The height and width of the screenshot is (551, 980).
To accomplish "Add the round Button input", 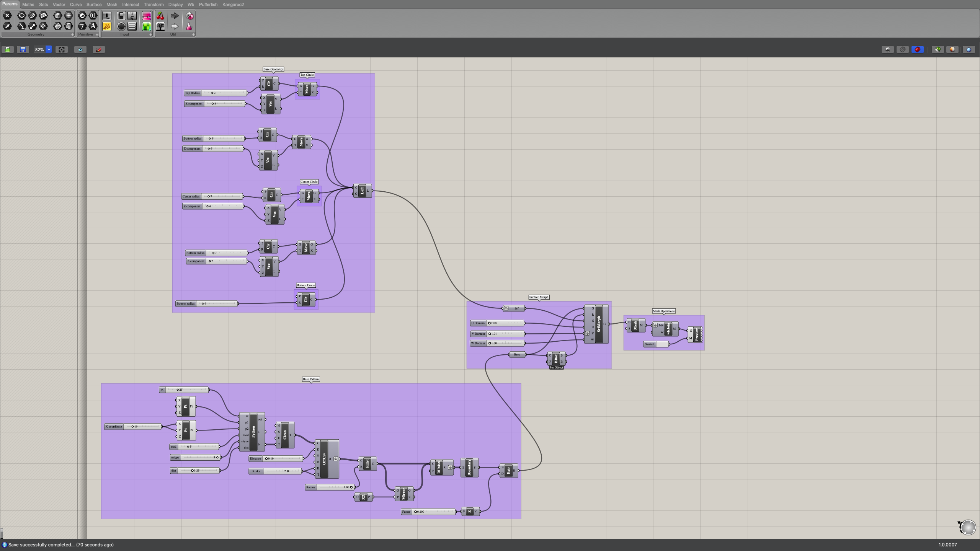I will click(121, 26).
